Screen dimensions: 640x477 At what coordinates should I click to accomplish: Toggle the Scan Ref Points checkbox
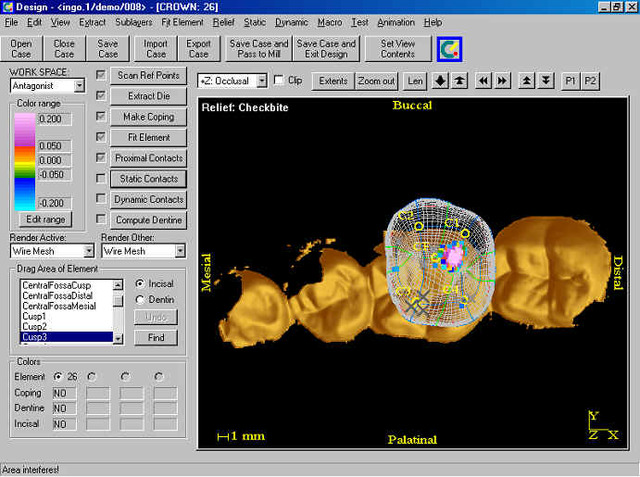(x=100, y=75)
